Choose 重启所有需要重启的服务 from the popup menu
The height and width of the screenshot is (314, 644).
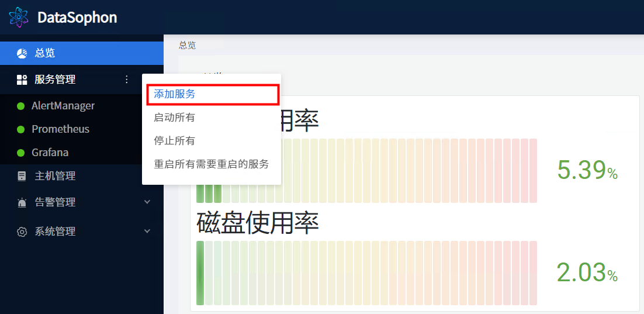pos(211,164)
